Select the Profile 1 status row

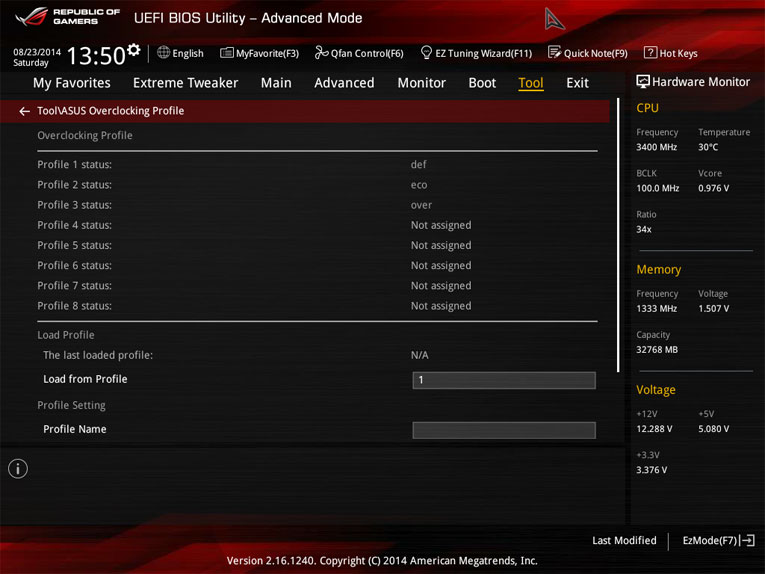(317, 165)
